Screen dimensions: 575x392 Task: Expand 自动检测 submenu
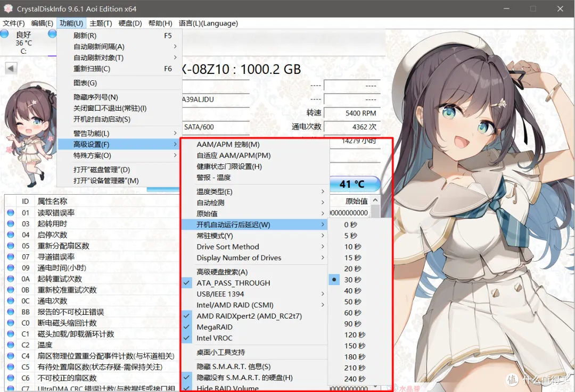tap(254, 203)
